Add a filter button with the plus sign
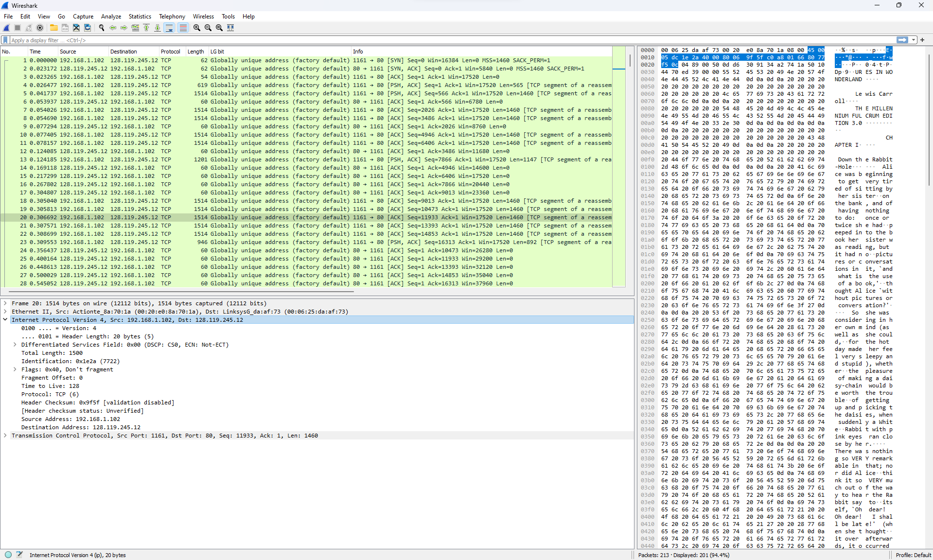 click(x=922, y=40)
